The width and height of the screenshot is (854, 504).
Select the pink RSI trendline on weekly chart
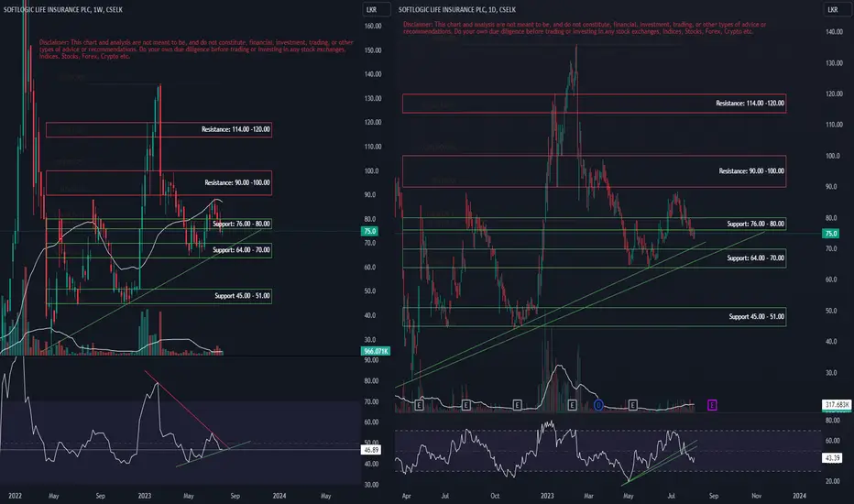tap(186, 410)
